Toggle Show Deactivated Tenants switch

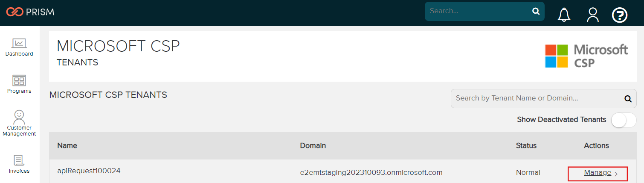click(624, 120)
